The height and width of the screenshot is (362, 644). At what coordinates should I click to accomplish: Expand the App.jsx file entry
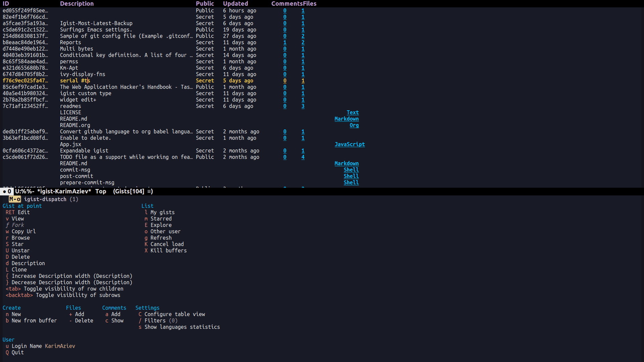(x=71, y=144)
